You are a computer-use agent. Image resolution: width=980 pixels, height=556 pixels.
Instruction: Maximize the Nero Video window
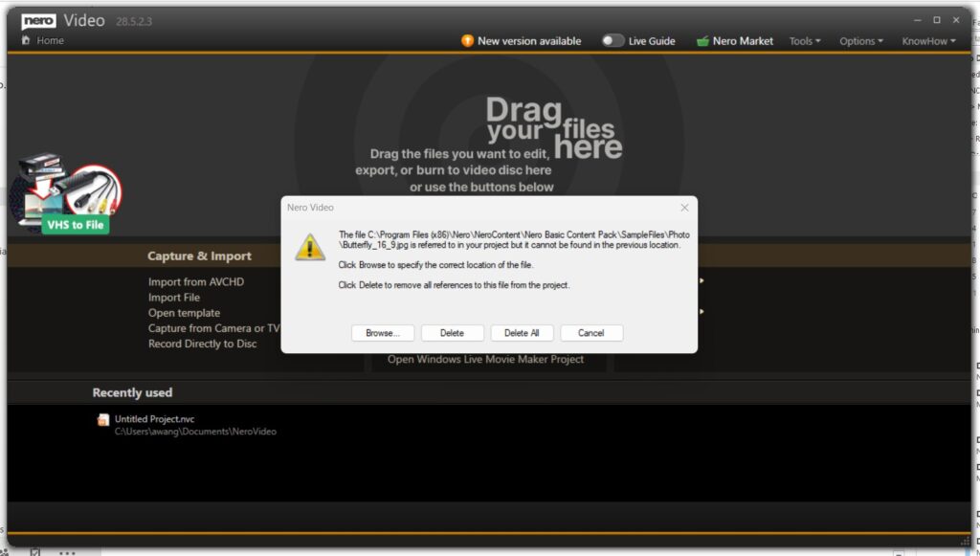pos(937,21)
